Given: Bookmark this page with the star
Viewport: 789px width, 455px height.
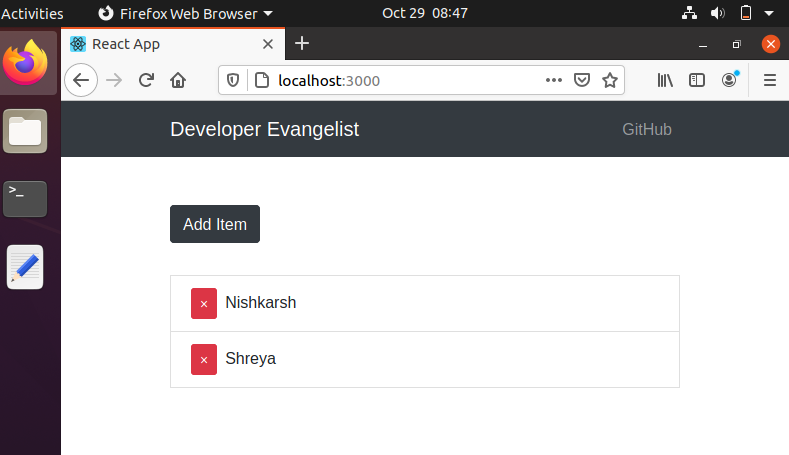Looking at the screenshot, I should (610, 80).
